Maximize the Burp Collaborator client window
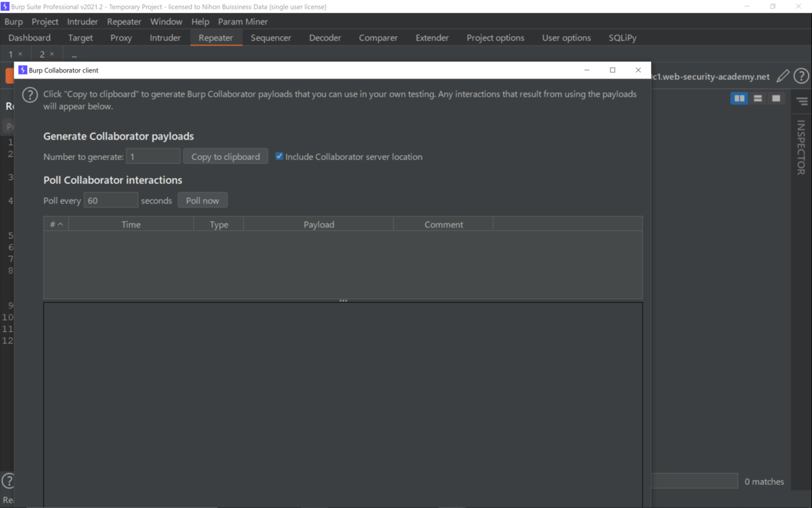Viewport: 812px width, 508px height. pos(612,70)
